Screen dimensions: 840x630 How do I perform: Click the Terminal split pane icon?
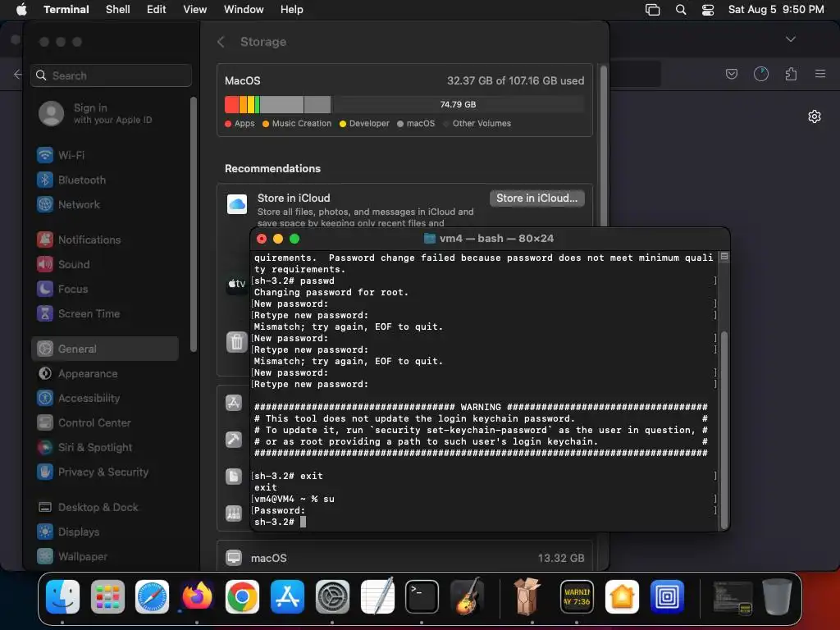pos(724,257)
